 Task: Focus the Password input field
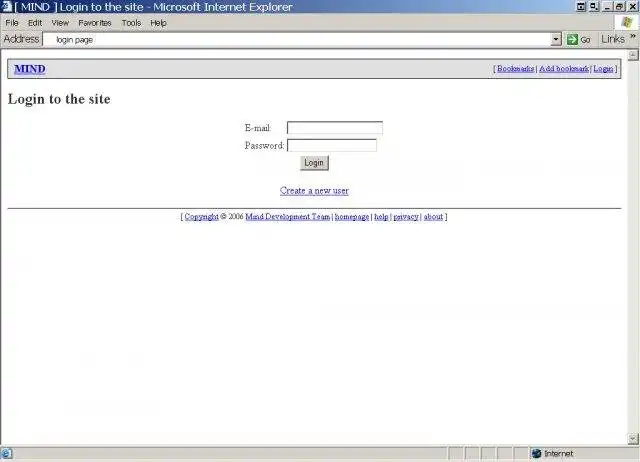pos(332,145)
